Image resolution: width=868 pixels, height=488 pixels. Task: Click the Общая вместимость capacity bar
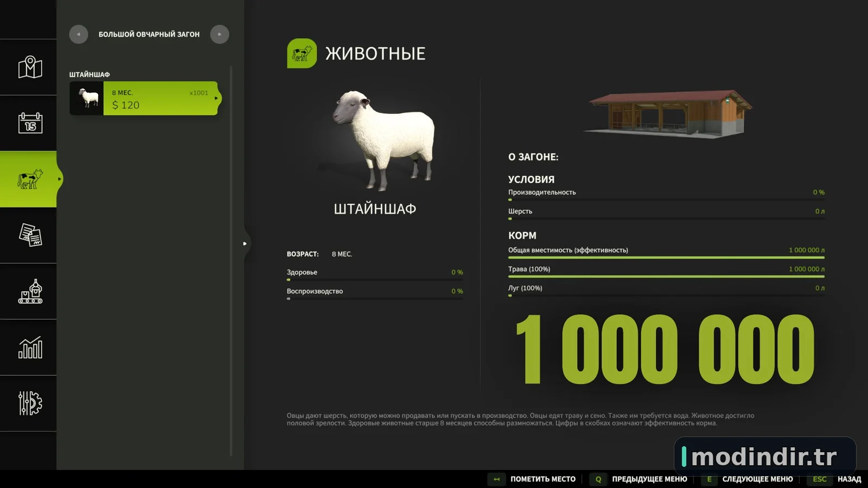coord(666,258)
